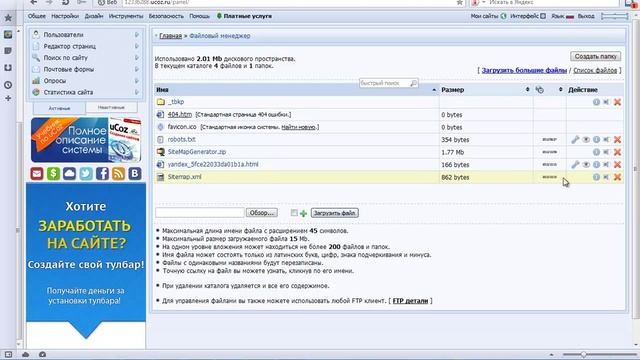Viewport: 640px width, 360px height.
Task: Expand the Пользователи menu arrow
Action: (137, 35)
